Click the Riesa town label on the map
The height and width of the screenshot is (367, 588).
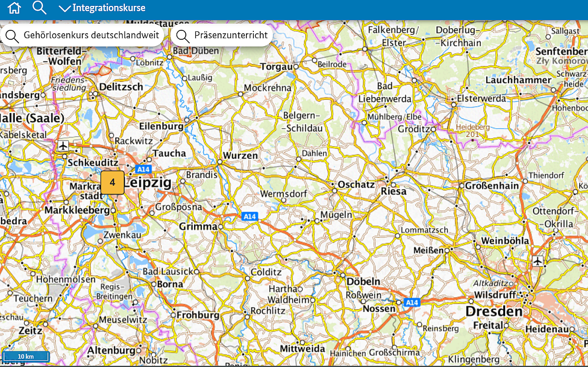pyautogui.click(x=394, y=191)
